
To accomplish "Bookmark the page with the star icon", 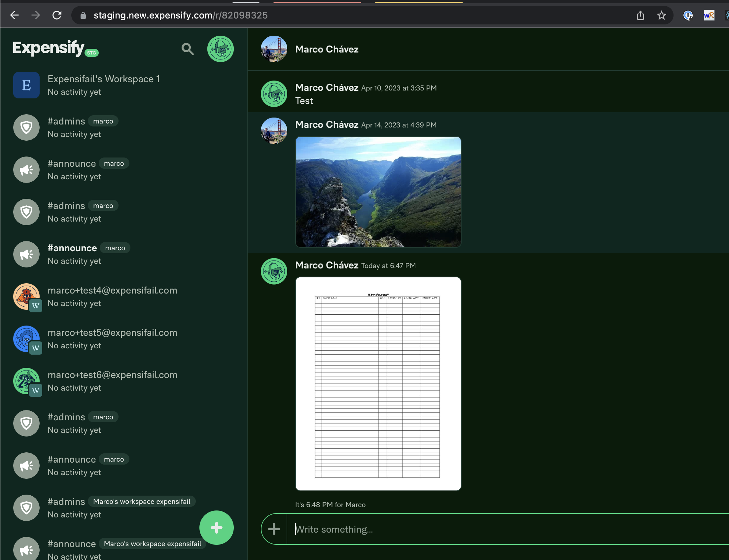I will [661, 15].
